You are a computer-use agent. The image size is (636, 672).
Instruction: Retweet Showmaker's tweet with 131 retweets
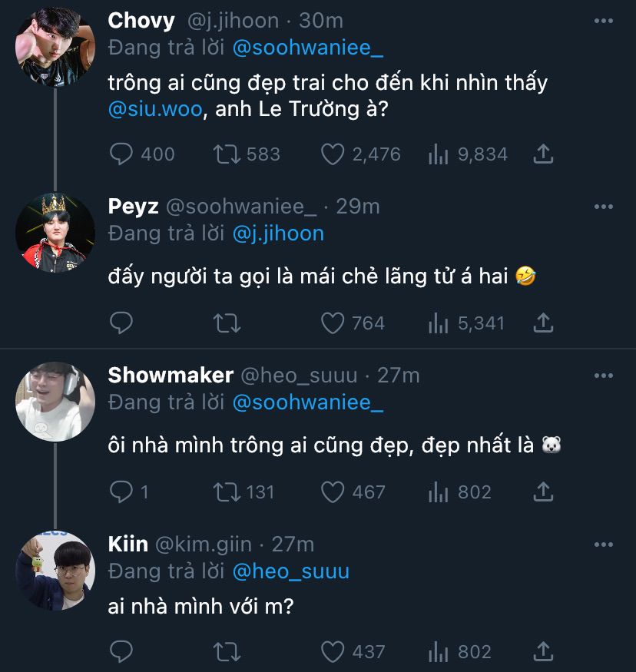(x=227, y=492)
